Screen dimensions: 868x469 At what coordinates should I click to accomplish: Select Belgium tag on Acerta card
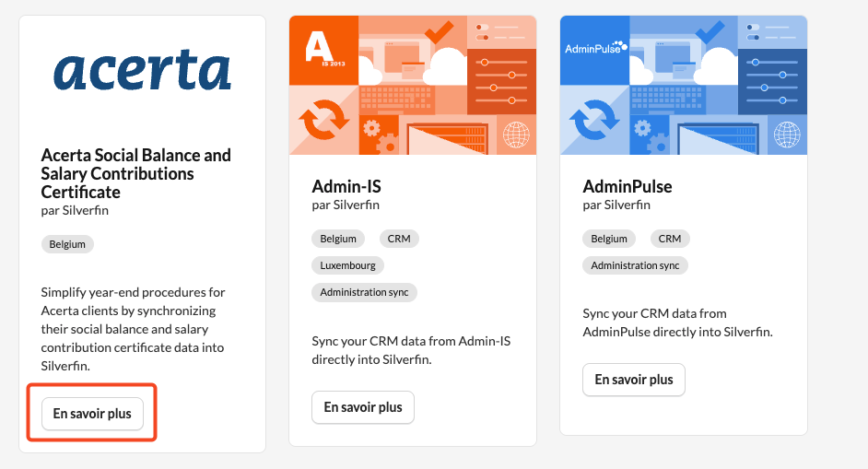tap(67, 244)
